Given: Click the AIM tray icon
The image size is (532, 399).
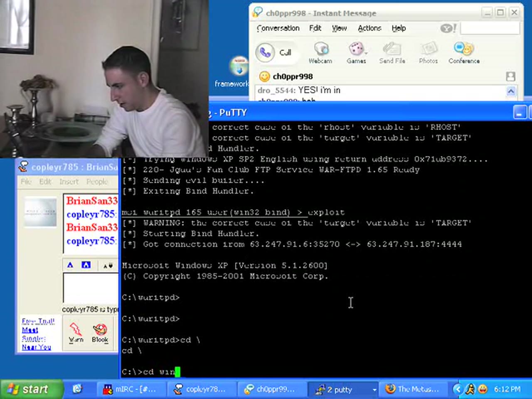Looking at the screenshot, I should point(470,389).
